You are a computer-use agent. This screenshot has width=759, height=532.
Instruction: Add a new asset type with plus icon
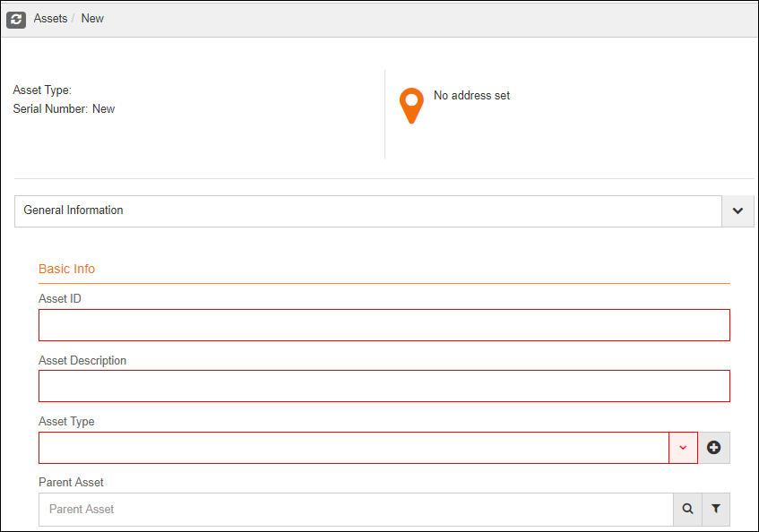pyautogui.click(x=713, y=448)
